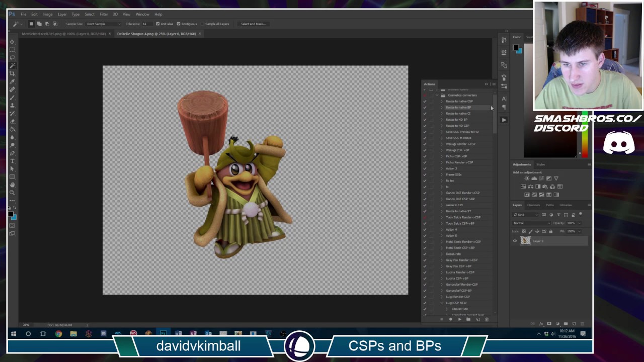This screenshot has height=362, width=644.
Task: Select the Zoom tool
Action: [x=12, y=193]
